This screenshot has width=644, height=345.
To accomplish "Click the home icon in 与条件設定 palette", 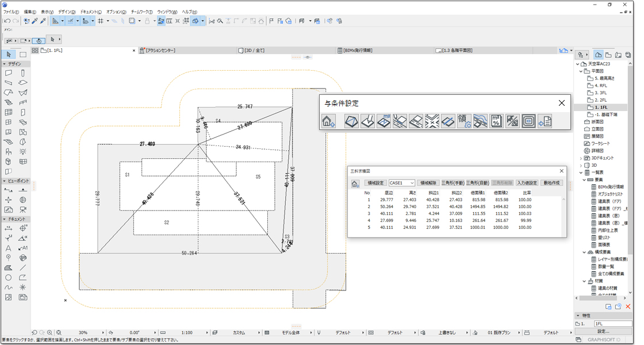I will click(x=328, y=121).
